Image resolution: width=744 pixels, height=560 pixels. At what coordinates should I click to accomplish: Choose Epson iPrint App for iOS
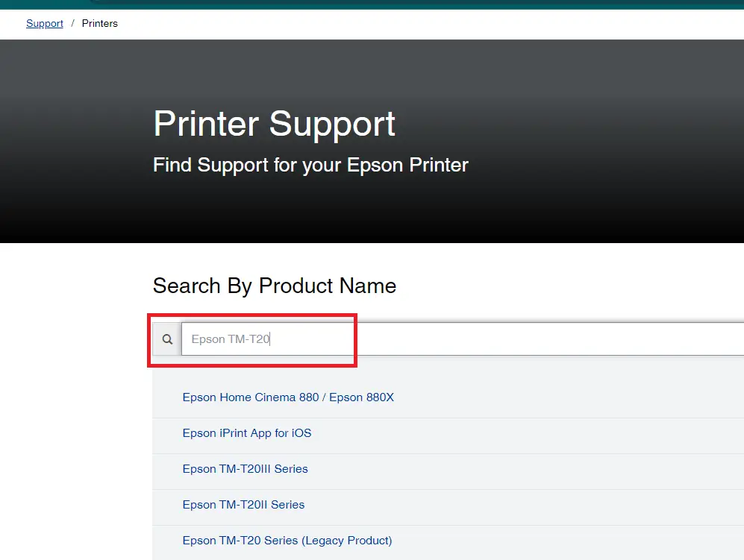tap(247, 433)
